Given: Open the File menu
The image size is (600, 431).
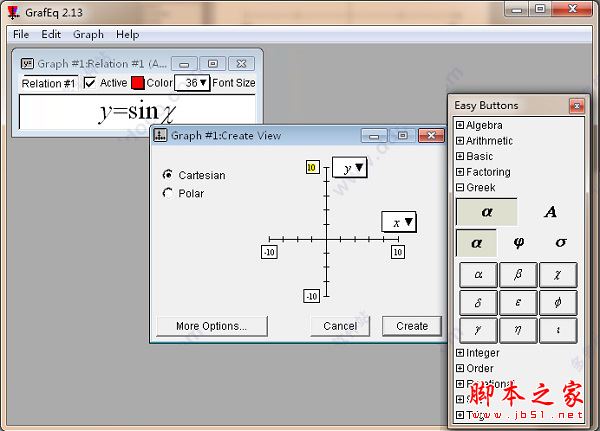Looking at the screenshot, I should pyautogui.click(x=21, y=34).
